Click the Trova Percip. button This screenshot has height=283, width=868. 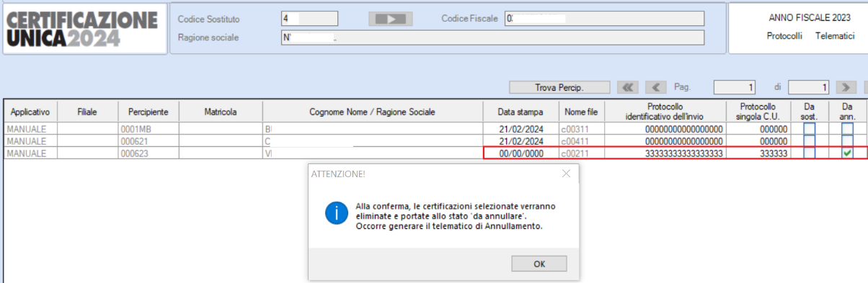(x=559, y=87)
